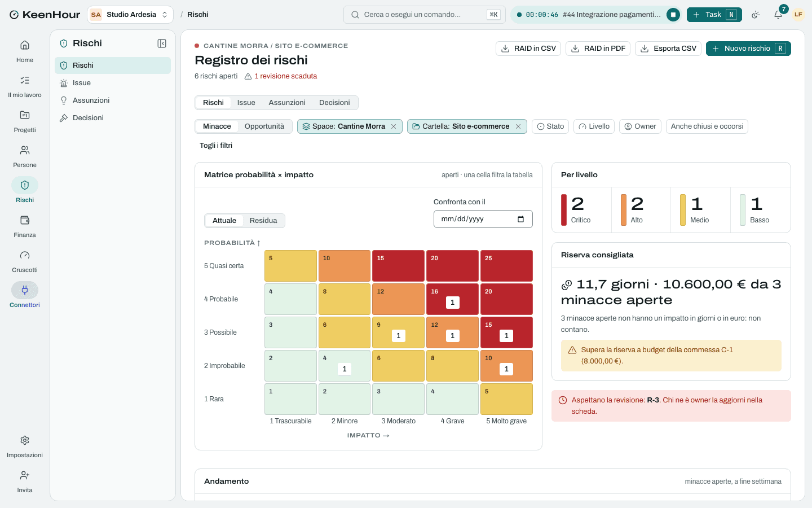
Task: Download RAID in CSV
Action: (x=528, y=49)
